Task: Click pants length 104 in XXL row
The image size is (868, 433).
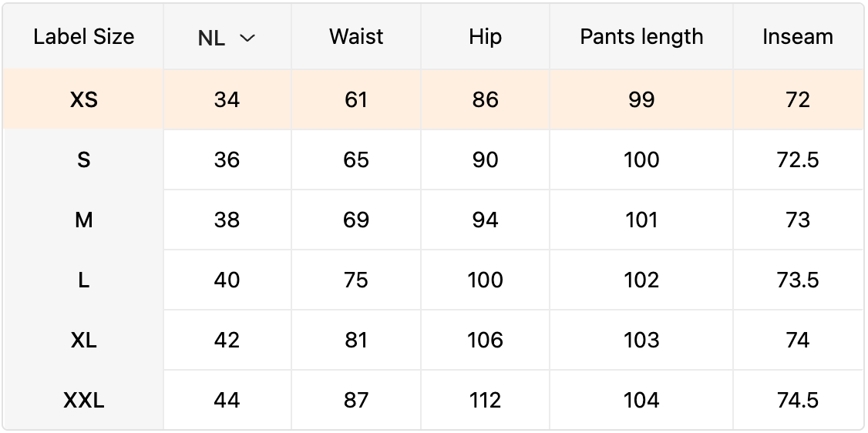Action: point(641,401)
